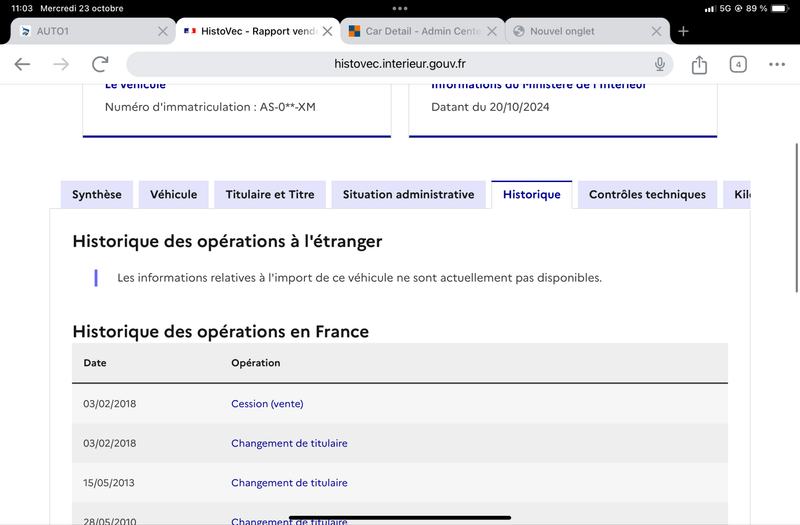This screenshot has width=800, height=525.
Task: Click the Date column header
Action: 95,363
